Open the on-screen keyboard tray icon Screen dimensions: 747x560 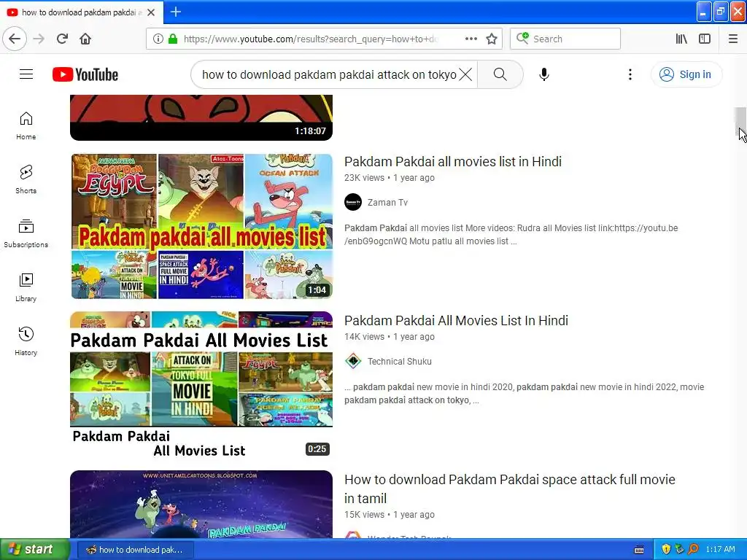coord(639,550)
